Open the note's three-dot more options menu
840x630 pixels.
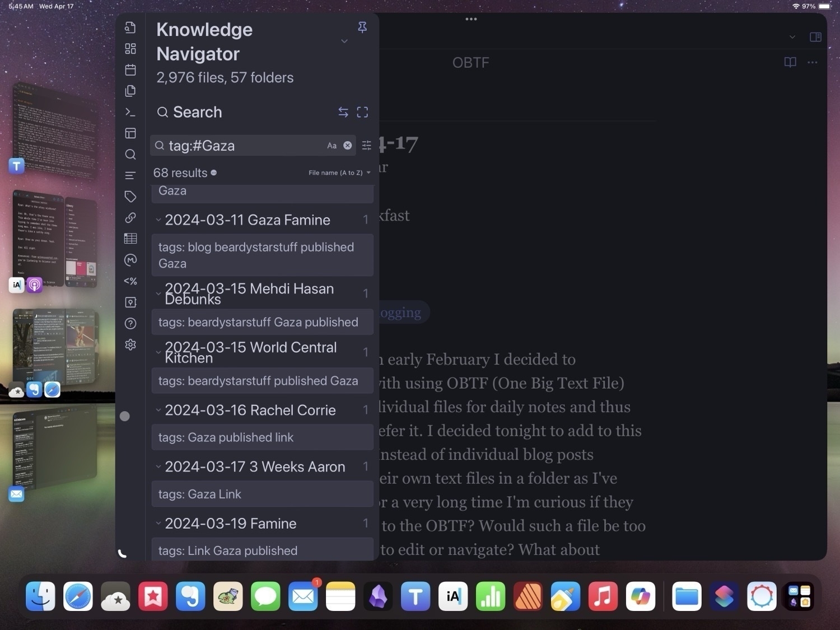tap(812, 62)
